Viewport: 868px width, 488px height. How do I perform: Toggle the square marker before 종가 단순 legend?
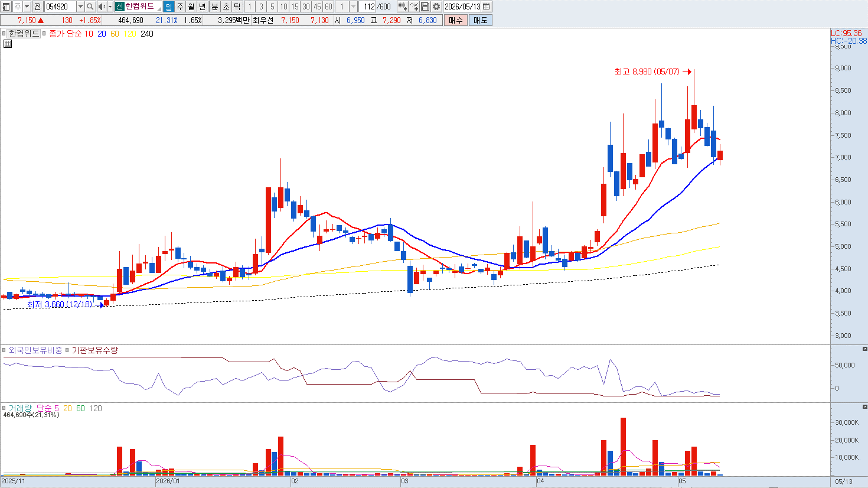pyautogui.click(x=44, y=34)
